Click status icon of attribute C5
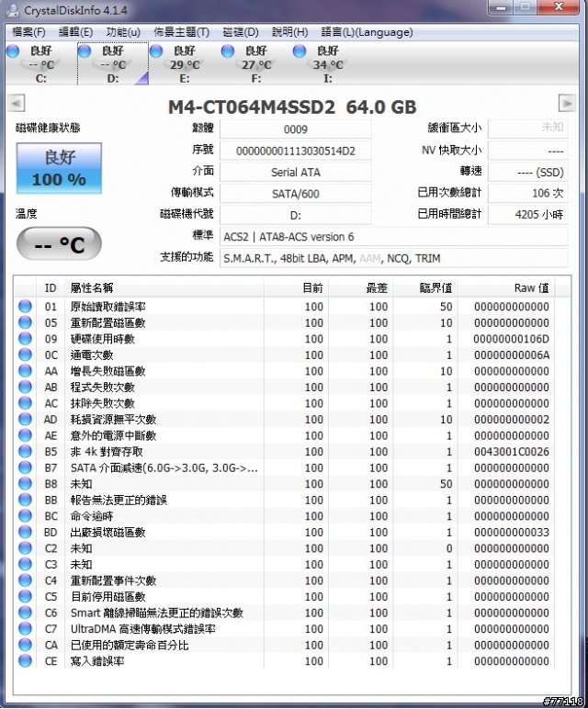Viewport: 588px width, 709px height. (x=26, y=596)
